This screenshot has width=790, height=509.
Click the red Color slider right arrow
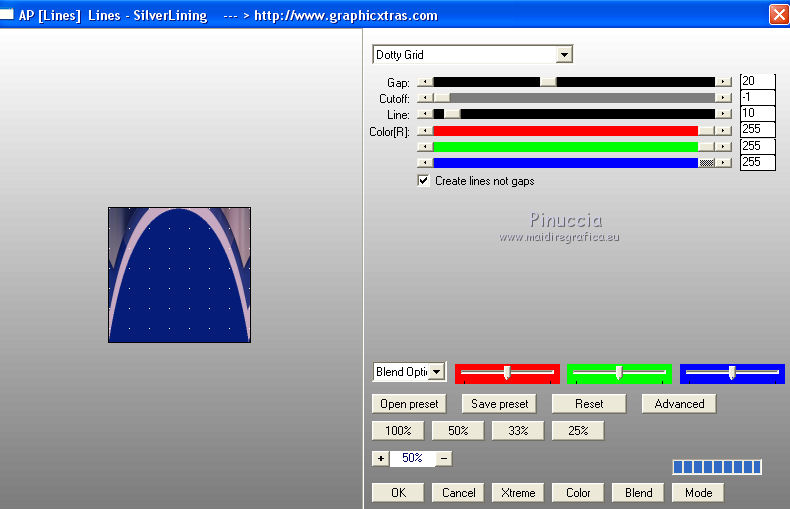(x=723, y=131)
